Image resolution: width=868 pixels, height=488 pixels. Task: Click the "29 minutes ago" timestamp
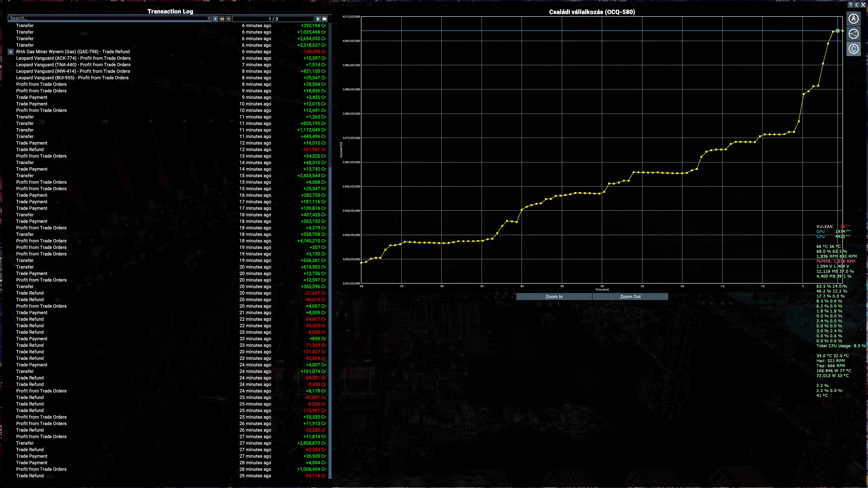point(255,476)
